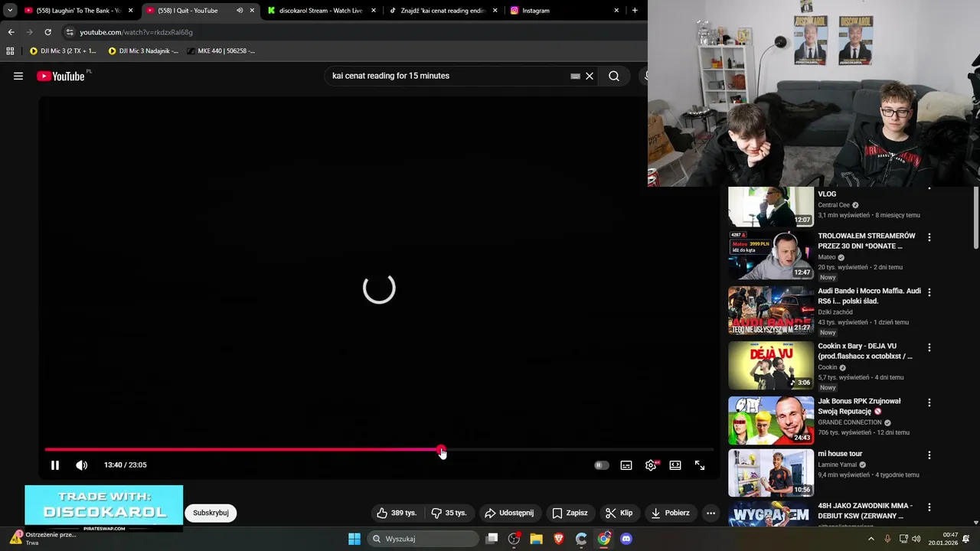Switch to the Instagram tab
Image resolution: width=980 pixels, height=551 pixels.
[x=564, y=11]
